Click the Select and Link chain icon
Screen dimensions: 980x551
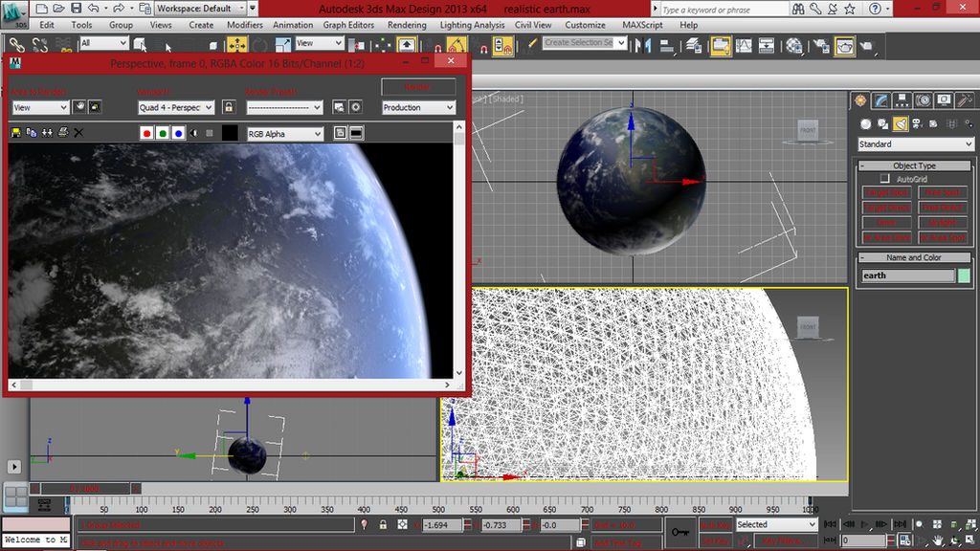click(17, 45)
